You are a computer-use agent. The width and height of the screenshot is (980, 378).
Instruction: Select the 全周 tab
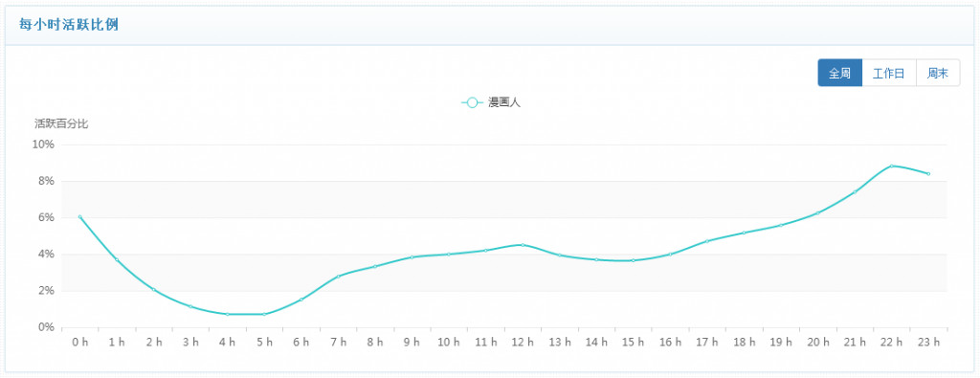tap(839, 73)
